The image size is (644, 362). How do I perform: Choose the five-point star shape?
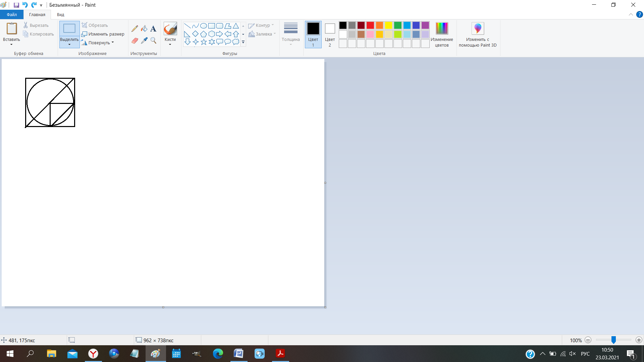coord(204,42)
